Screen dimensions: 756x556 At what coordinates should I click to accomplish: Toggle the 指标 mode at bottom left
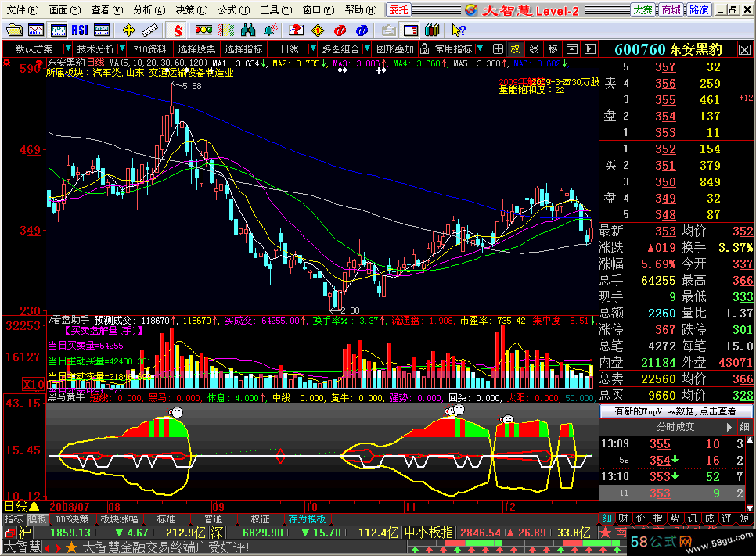point(13,519)
